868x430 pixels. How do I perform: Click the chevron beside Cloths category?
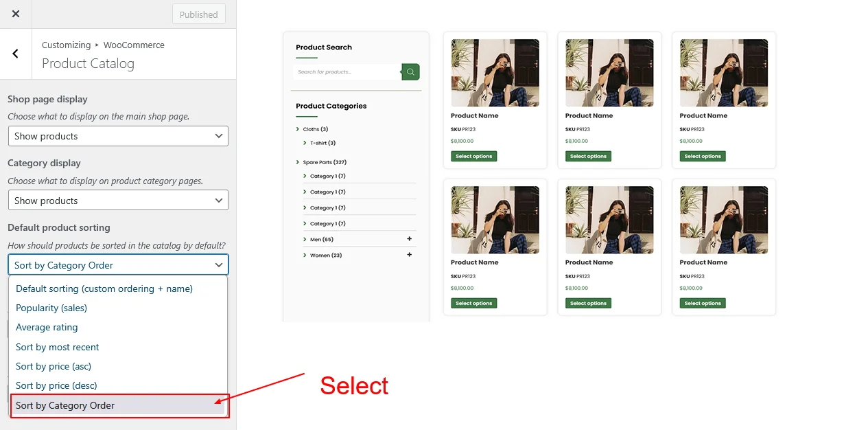coord(298,129)
